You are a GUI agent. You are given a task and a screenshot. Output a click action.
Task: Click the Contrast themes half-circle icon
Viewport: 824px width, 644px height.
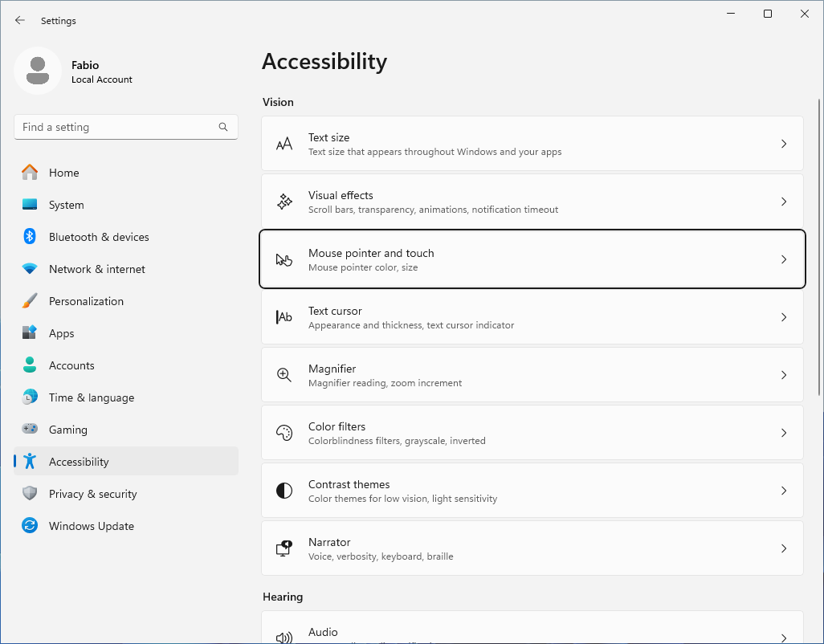tap(284, 491)
